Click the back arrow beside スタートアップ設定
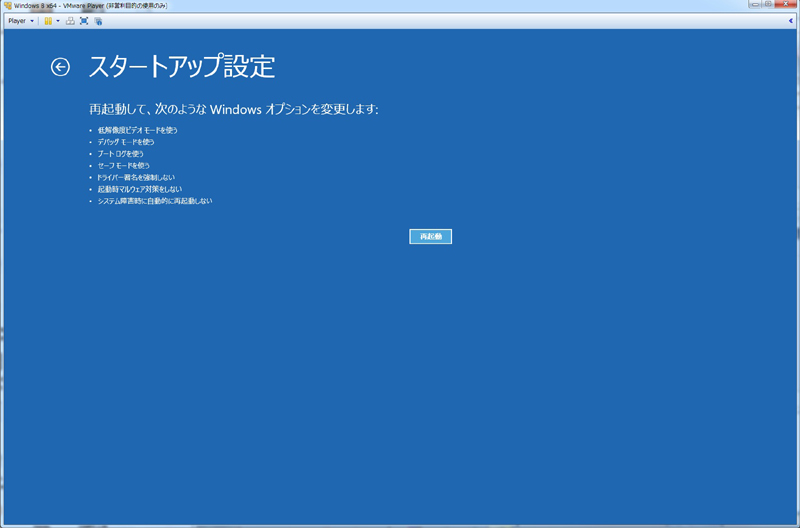The height and width of the screenshot is (528, 800). tap(60, 67)
